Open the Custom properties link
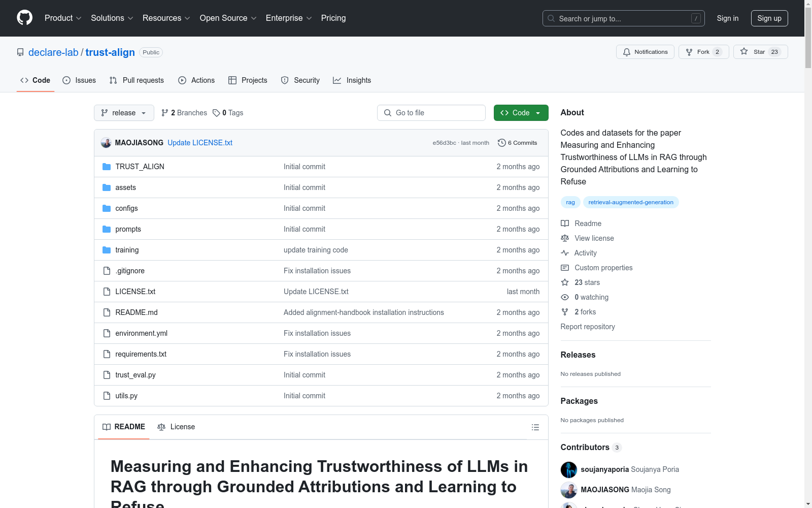The width and height of the screenshot is (812, 508). pos(603,268)
